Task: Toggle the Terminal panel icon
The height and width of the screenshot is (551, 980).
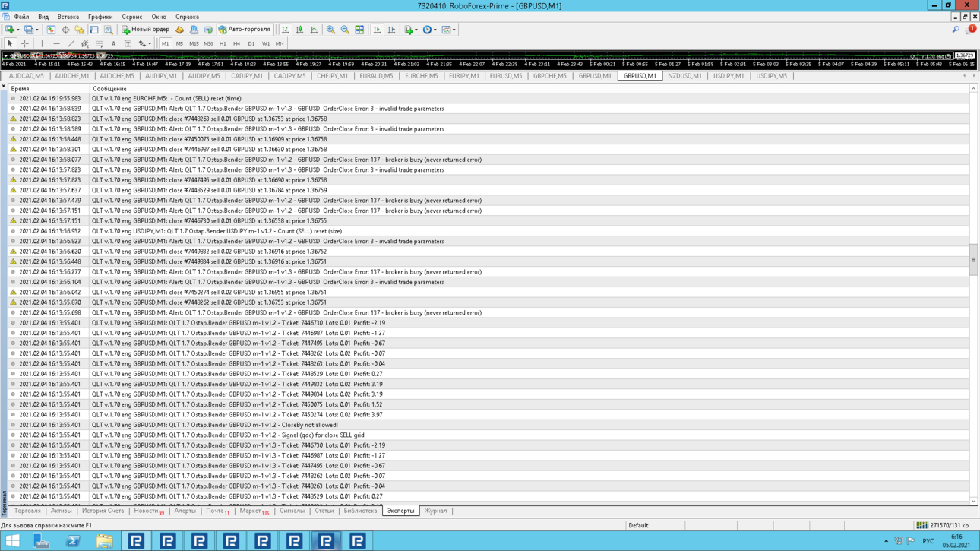Action: [94, 30]
